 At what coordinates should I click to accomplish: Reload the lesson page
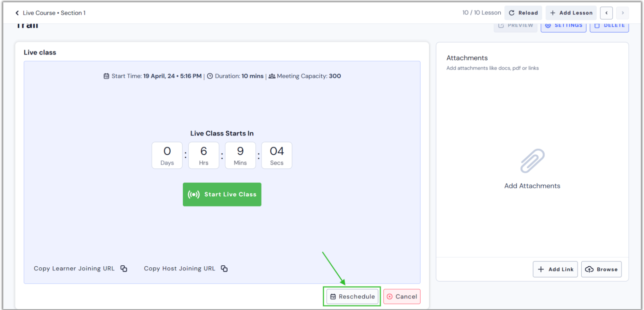click(523, 13)
